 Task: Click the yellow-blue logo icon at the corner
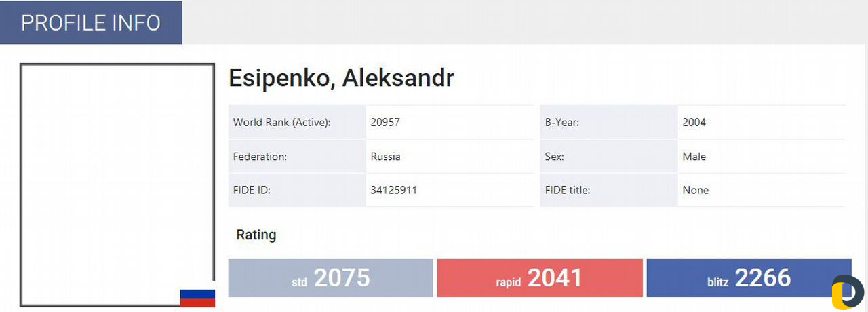(848, 292)
